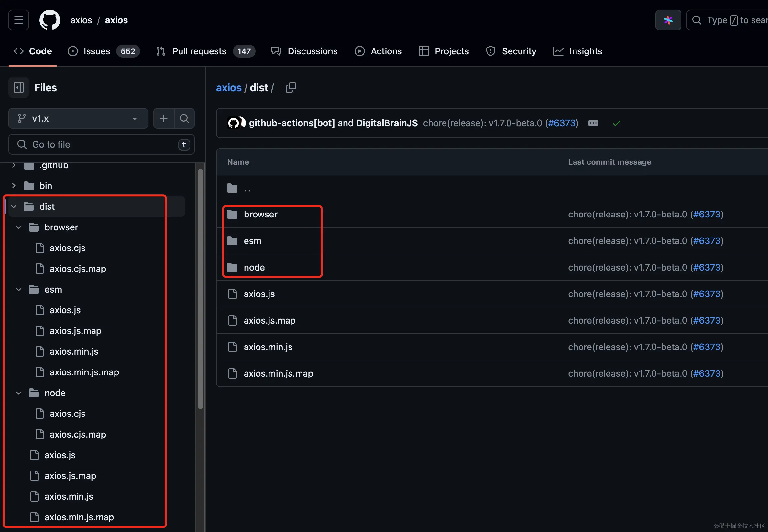The height and width of the screenshot is (532, 768).
Task: Open the github-actions[bot] author link
Action: pyautogui.click(x=292, y=123)
